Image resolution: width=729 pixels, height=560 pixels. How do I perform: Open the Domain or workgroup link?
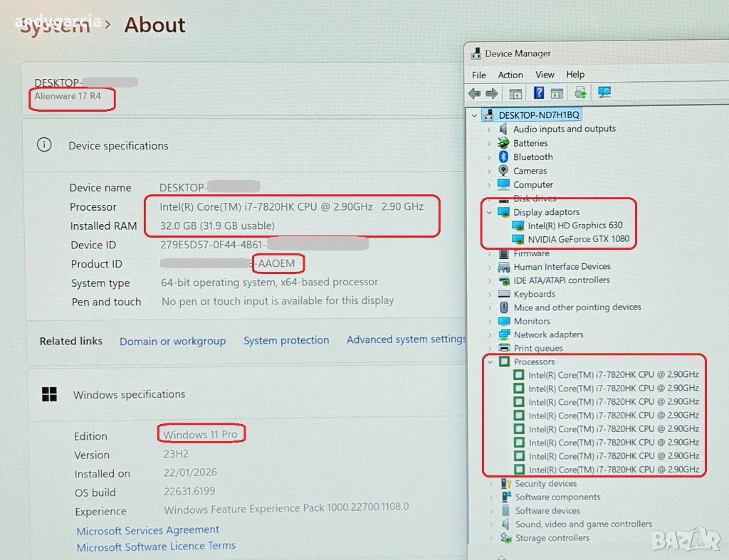172,342
